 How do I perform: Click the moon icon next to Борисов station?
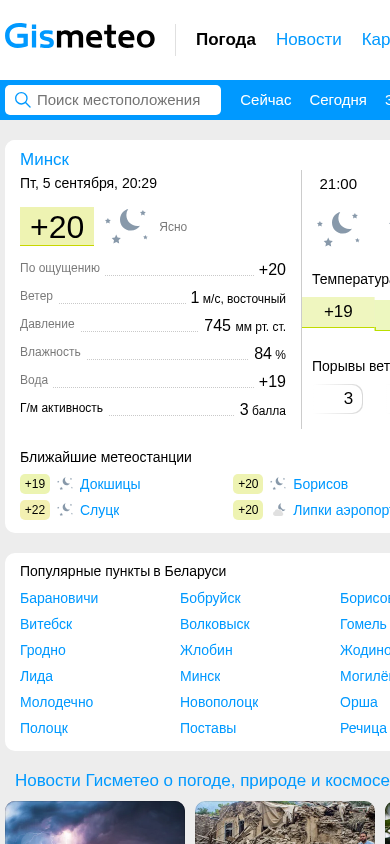(x=278, y=484)
